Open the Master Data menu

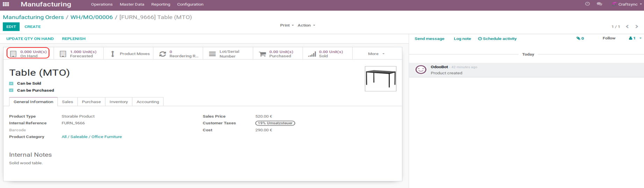[x=132, y=5]
